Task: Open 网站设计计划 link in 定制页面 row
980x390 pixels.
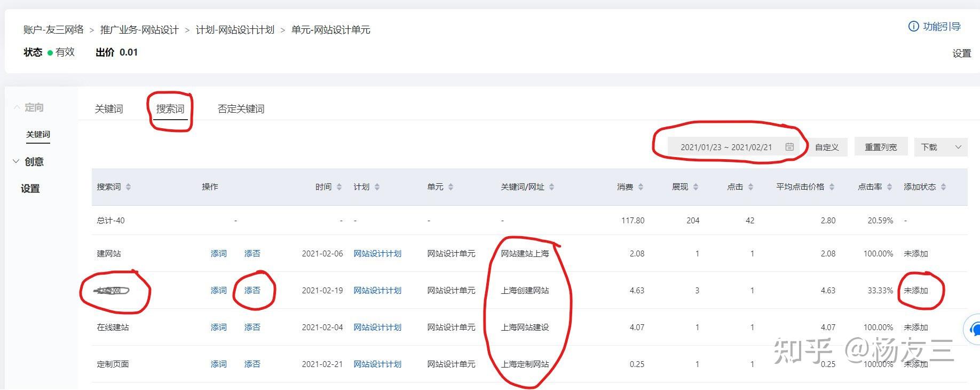Action: (x=377, y=364)
